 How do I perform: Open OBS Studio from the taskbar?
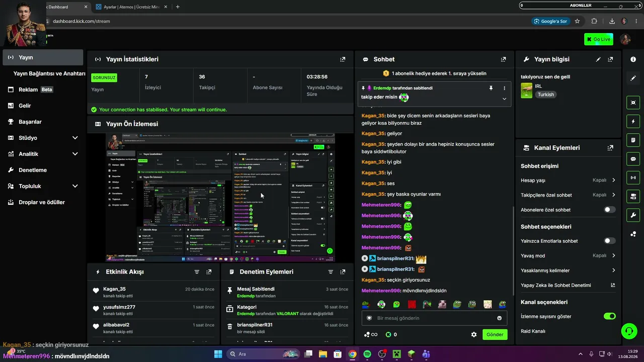(x=382, y=354)
